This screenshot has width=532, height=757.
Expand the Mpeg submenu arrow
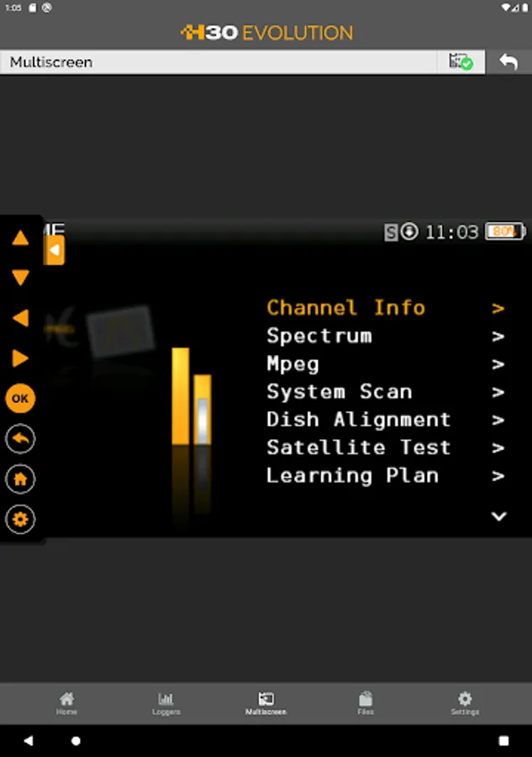(498, 364)
